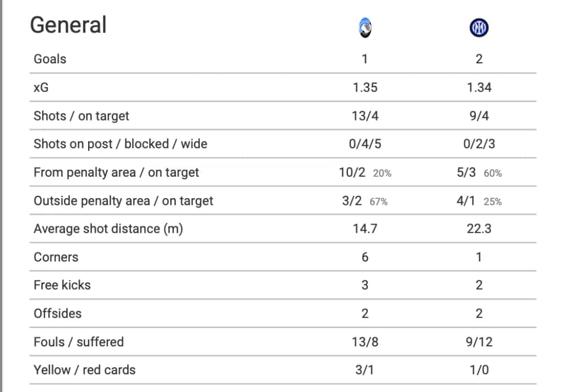
Task: Click Inter's 22.3 average shot distance value
Action: point(479,229)
